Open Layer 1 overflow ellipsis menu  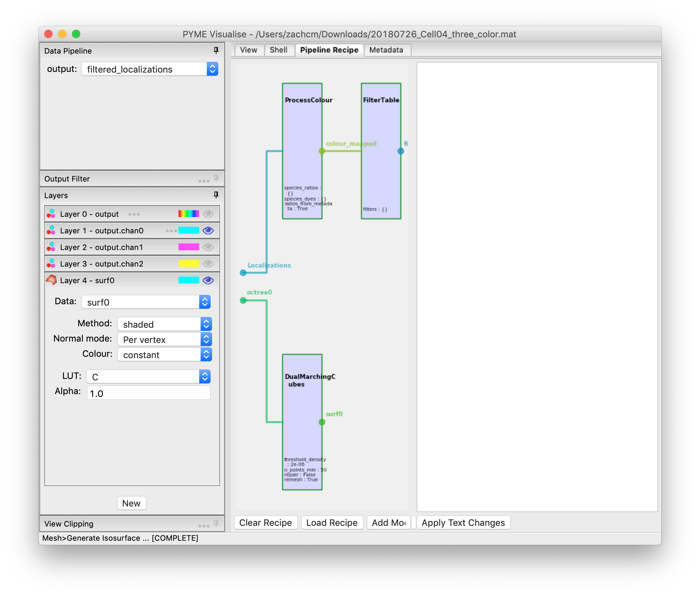pyautogui.click(x=171, y=231)
